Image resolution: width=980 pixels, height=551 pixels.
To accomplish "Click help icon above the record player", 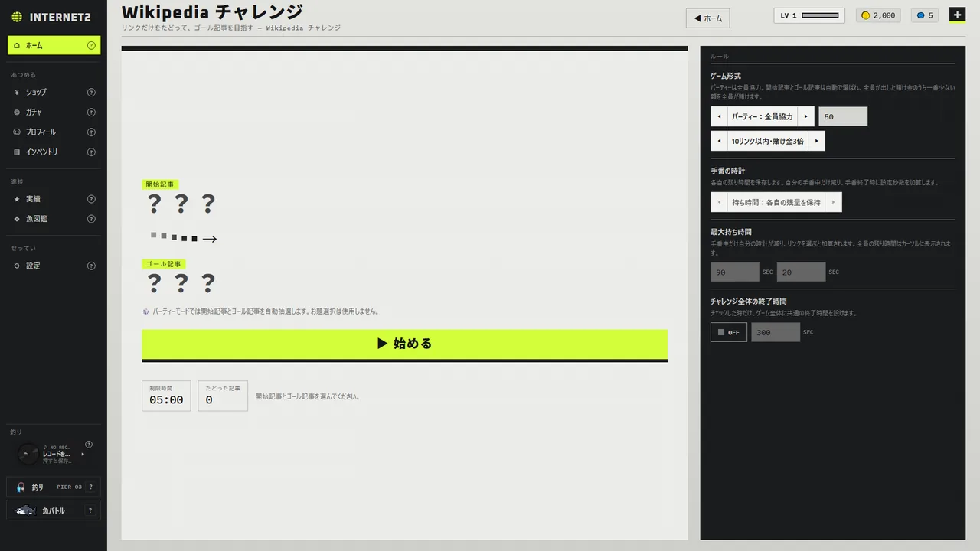I will pyautogui.click(x=89, y=445).
